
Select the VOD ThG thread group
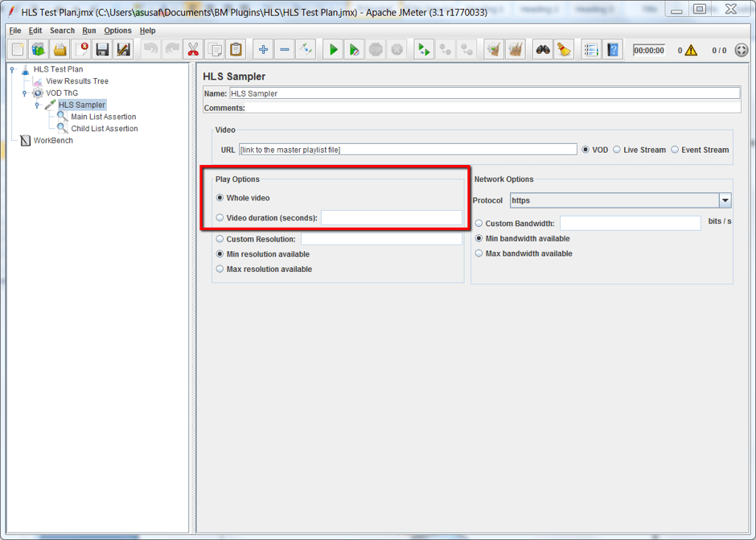[62, 93]
